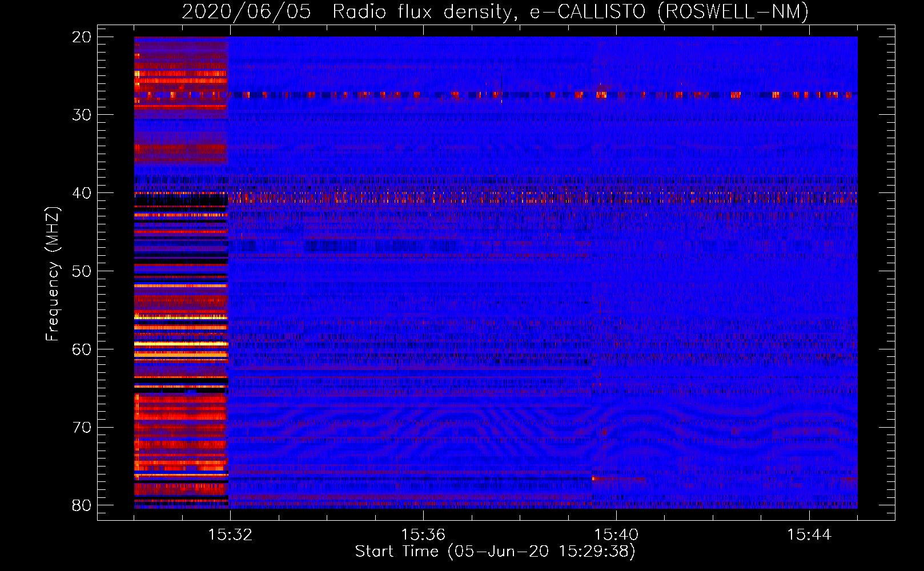
Task: Click the 70 MHz frequency tick label
Action: [x=82, y=427]
